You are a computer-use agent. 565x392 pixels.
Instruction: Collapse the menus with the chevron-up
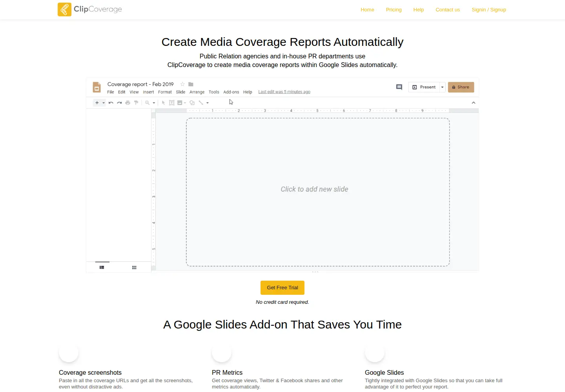(x=474, y=103)
